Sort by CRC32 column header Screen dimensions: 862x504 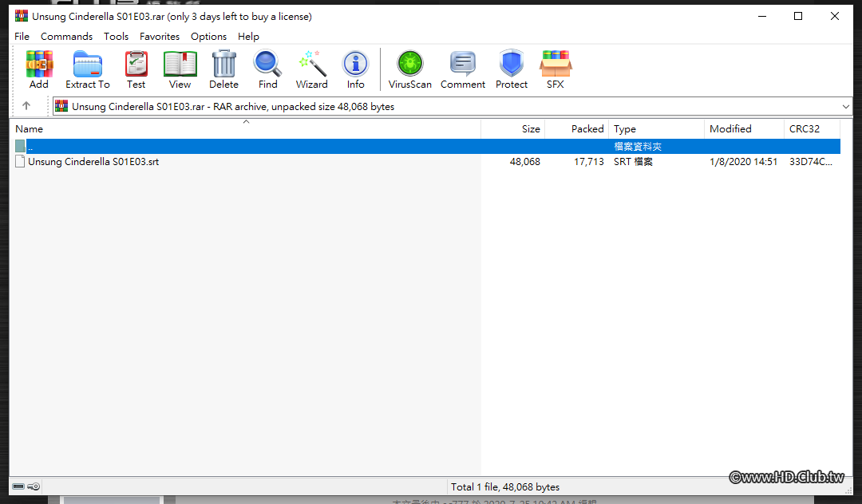coord(812,128)
